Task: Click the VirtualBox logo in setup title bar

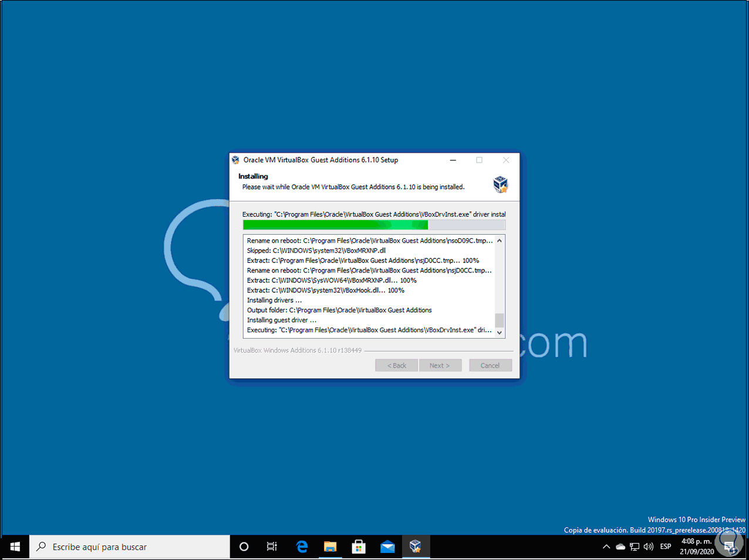Action: point(235,160)
